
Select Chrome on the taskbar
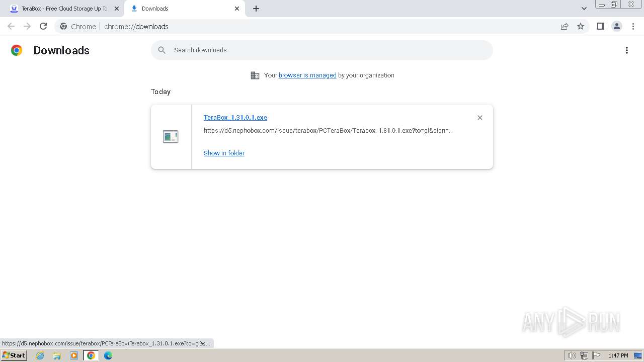click(x=91, y=355)
